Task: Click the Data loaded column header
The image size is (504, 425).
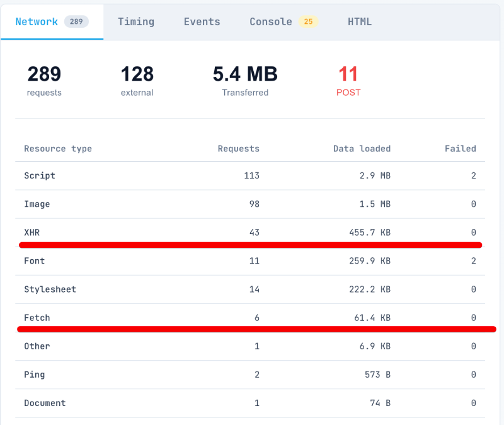Action: coord(362,149)
